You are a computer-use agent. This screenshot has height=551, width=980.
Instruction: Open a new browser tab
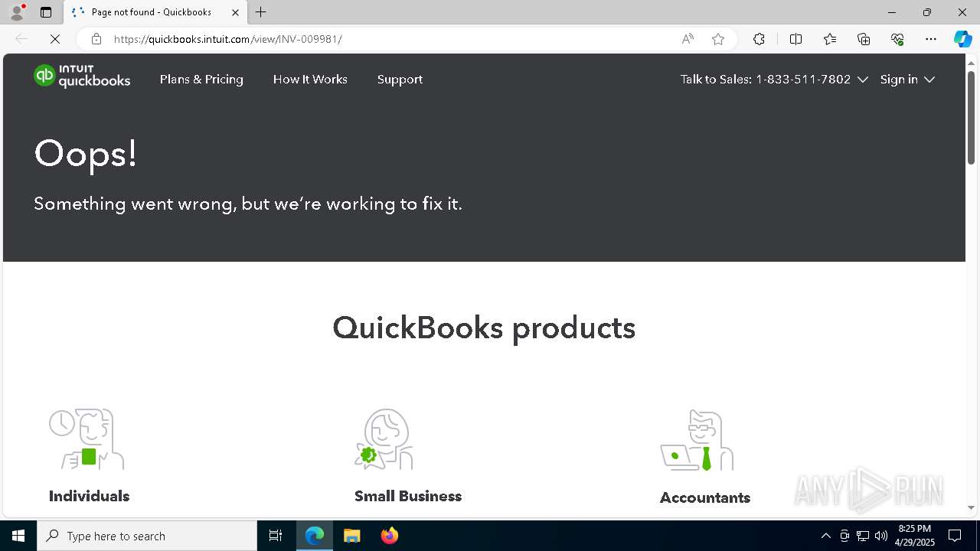click(261, 12)
